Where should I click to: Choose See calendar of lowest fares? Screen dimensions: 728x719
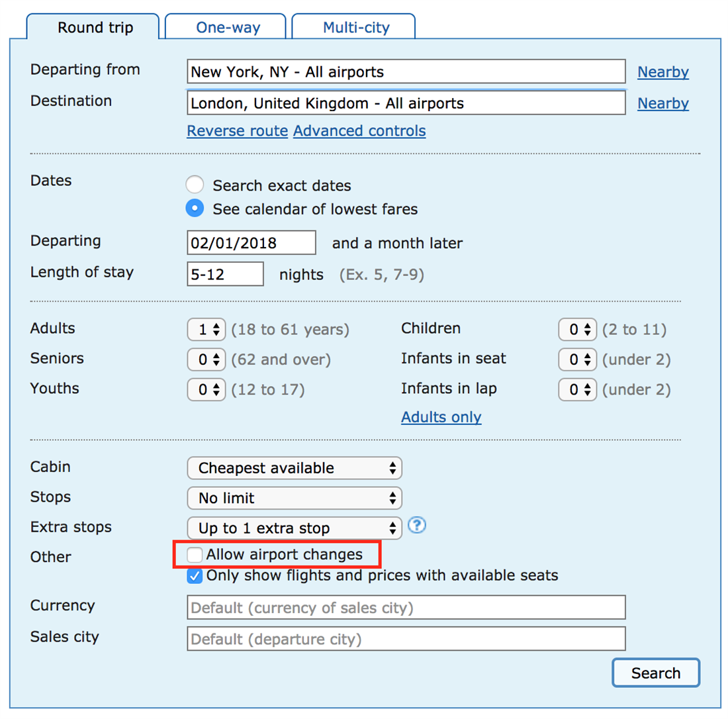195,209
